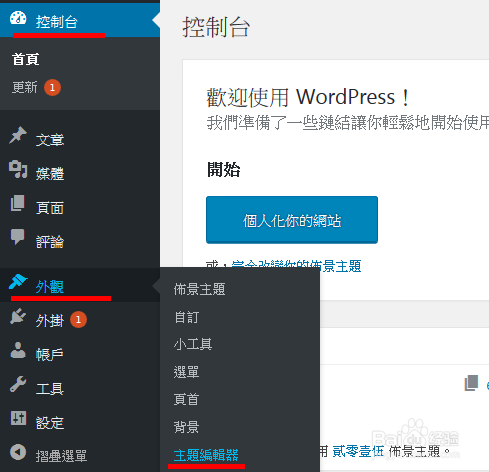Click the 頁面 pages icon in sidebar
This screenshot has height=472, width=489.
(18, 203)
